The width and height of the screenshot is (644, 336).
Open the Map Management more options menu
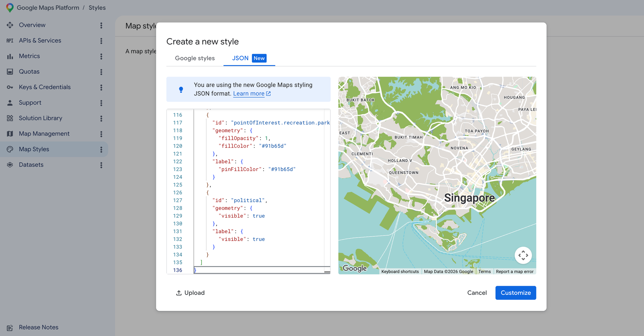[101, 134]
